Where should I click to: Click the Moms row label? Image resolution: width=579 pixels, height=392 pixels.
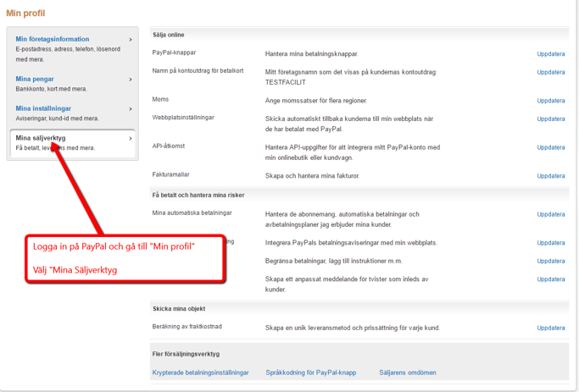[x=160, y=99]
